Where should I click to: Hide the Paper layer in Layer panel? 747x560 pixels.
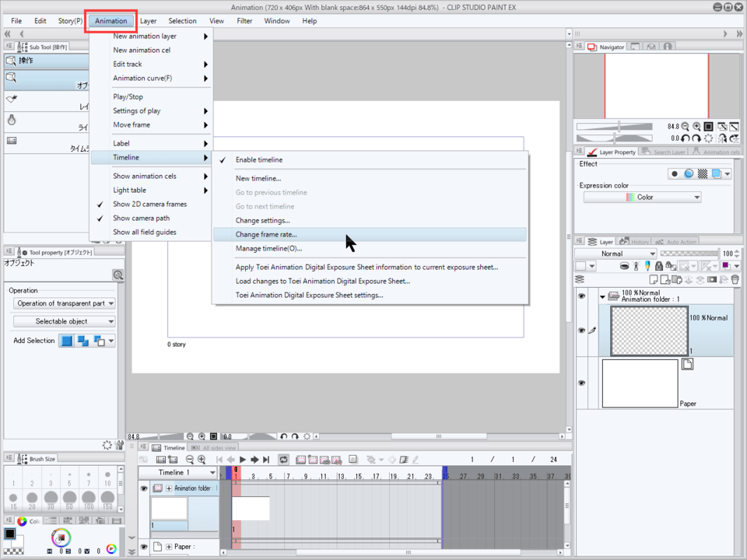pyautogui.click(x=580, y=383)
